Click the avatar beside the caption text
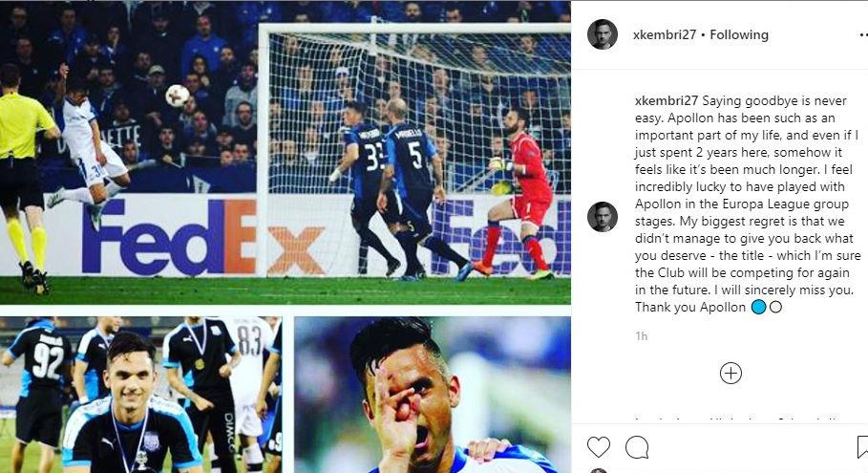 pyautogui.click(x=603, y=217)
